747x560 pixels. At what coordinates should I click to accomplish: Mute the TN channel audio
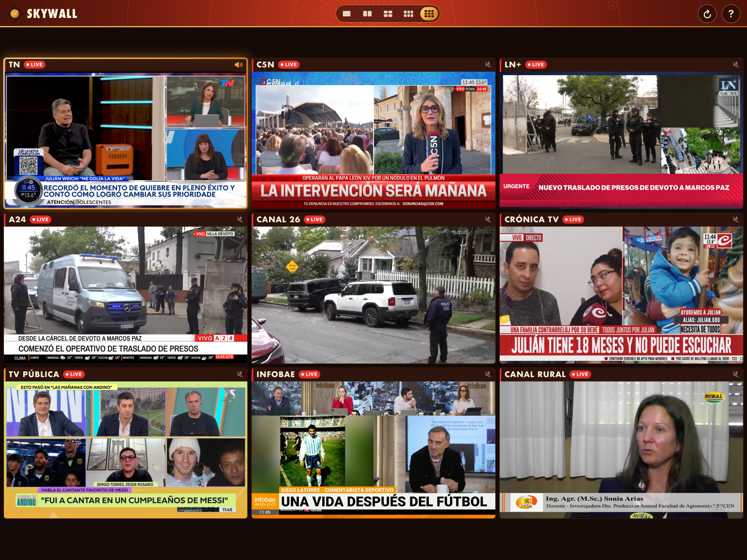pyautogui.click(x=239, y=65)
